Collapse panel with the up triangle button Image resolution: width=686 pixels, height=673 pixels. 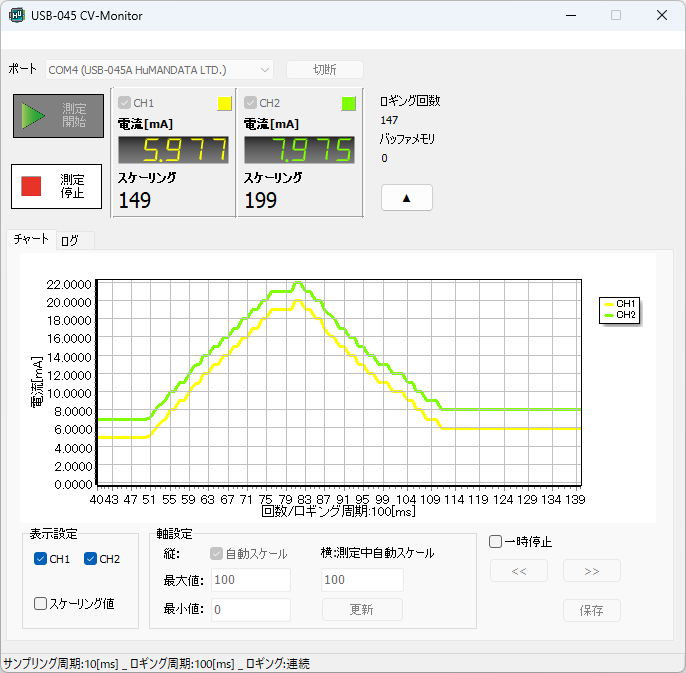click(x=406, y=198)
